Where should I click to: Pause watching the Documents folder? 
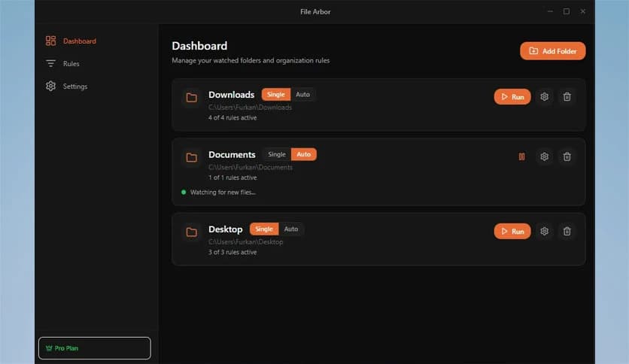tap(521, 156)
